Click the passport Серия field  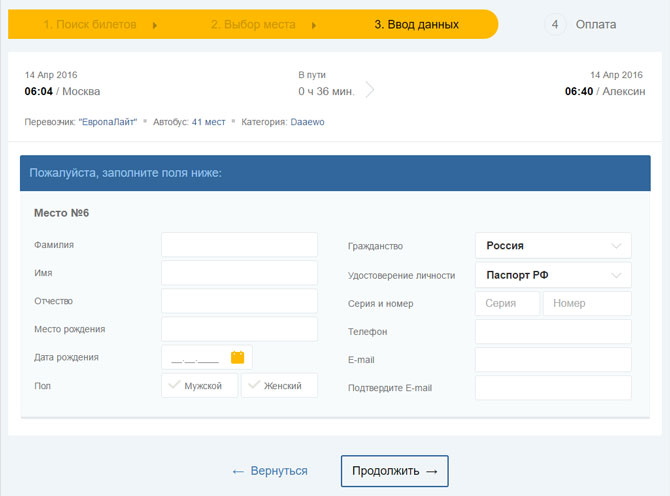(507, 303)
